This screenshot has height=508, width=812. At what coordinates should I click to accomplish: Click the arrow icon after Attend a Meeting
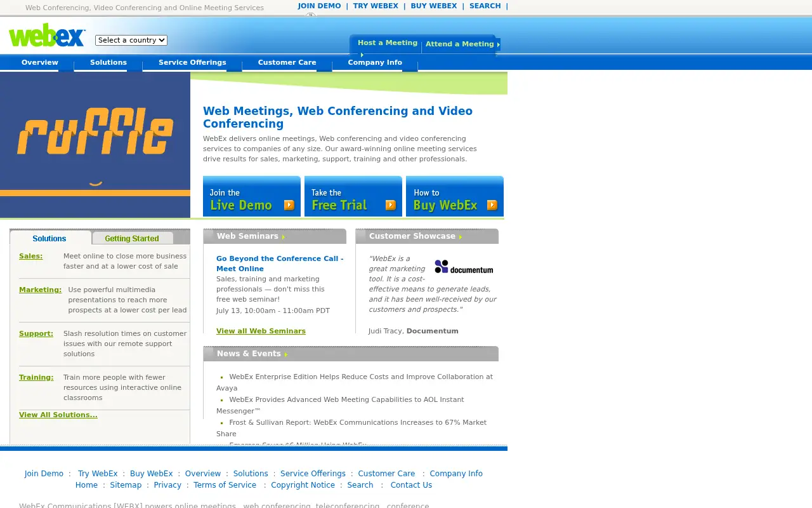coord(499,44)
